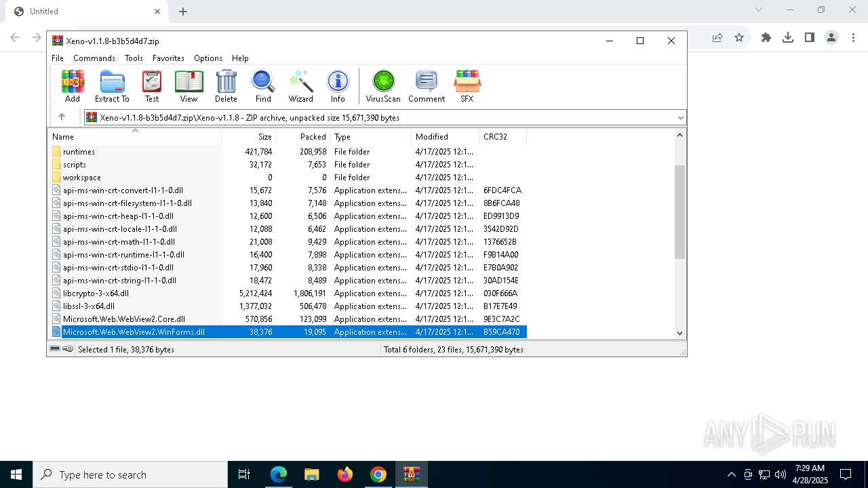Click the Add toolbar icon
This screenshot has width=868, height=488.
tap(73, 86)
